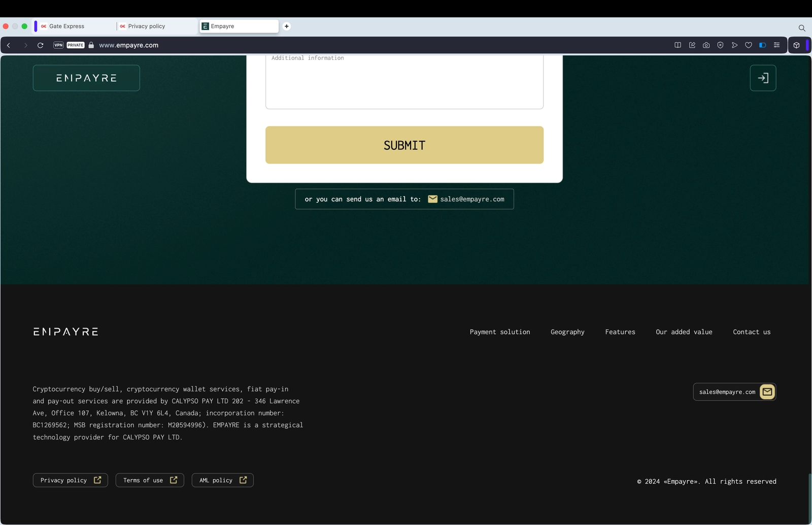The height and width of the screenshot is (525, 812).
Task: Toggle dark mode with the blue half-circle icon
Action: [x=762, y=45]
